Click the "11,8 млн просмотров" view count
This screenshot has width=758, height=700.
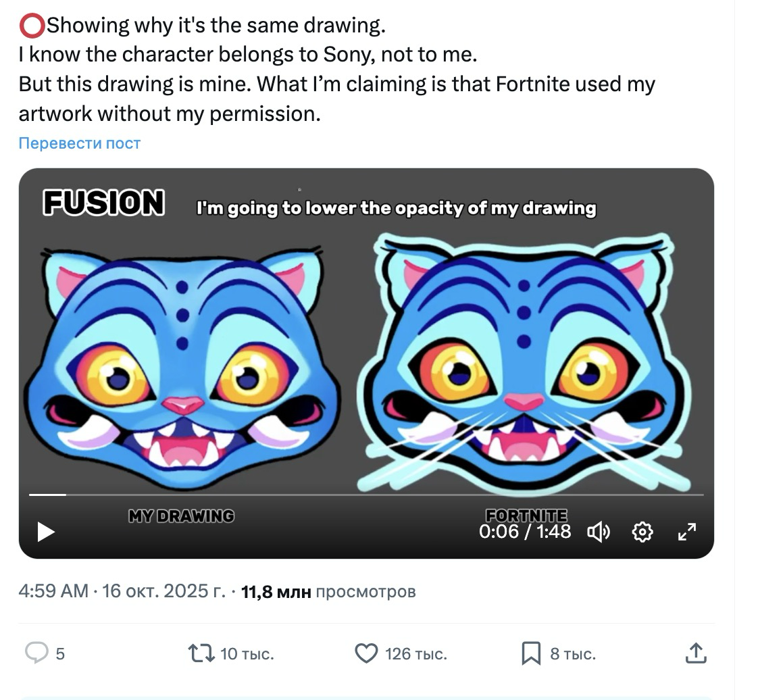tap(328, 592)
